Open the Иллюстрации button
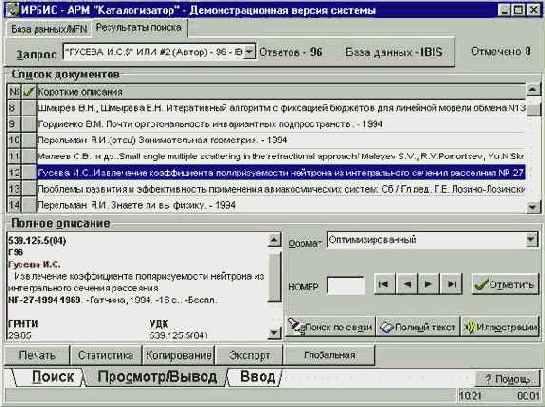This screenshot has height=407, width=545. point(500,326)
